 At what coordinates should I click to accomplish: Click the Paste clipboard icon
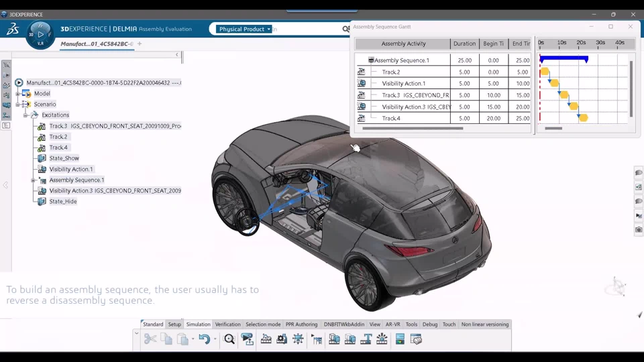(182, 339)
